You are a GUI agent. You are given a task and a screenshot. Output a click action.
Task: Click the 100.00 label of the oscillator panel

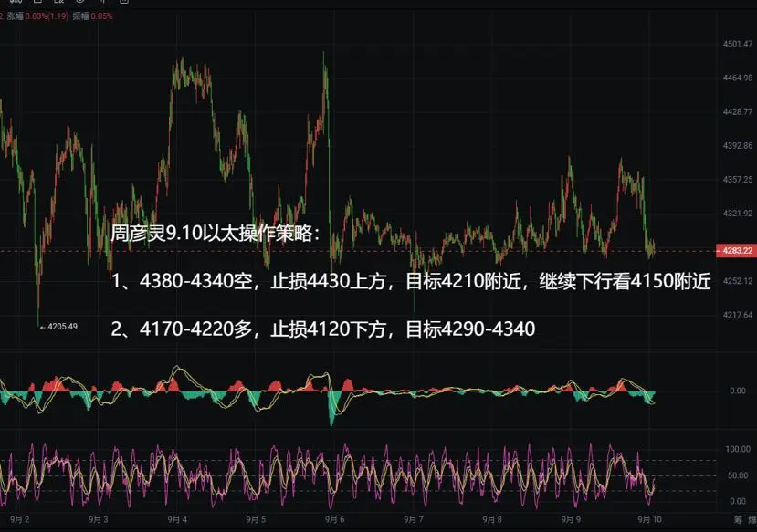tap(738, 449)
